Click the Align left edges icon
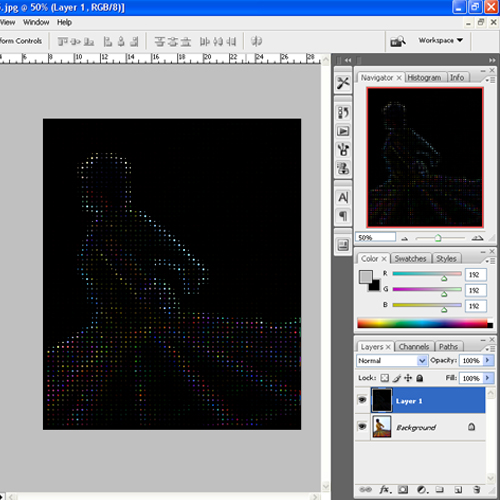Viewport: 500px width, 500px height. [x=108, y=42]
